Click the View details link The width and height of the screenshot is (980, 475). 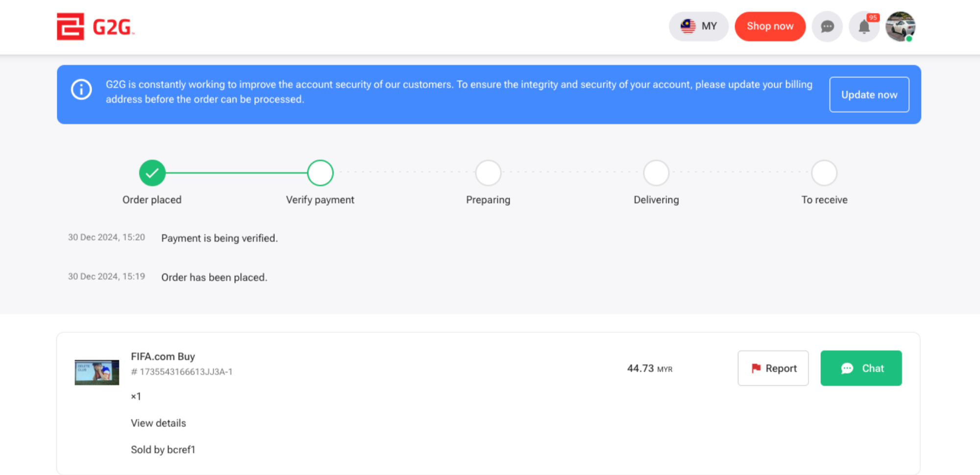click(x=158, y=423)
